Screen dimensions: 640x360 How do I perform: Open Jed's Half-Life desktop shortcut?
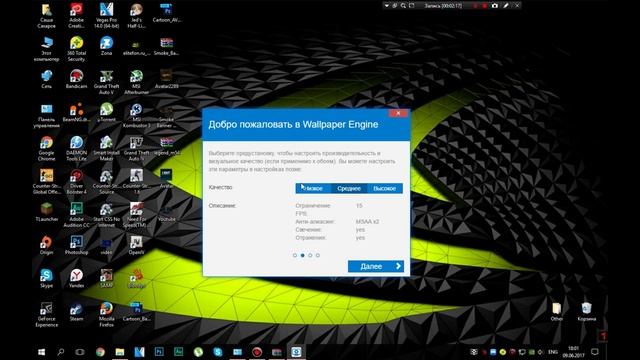(136, 15)
